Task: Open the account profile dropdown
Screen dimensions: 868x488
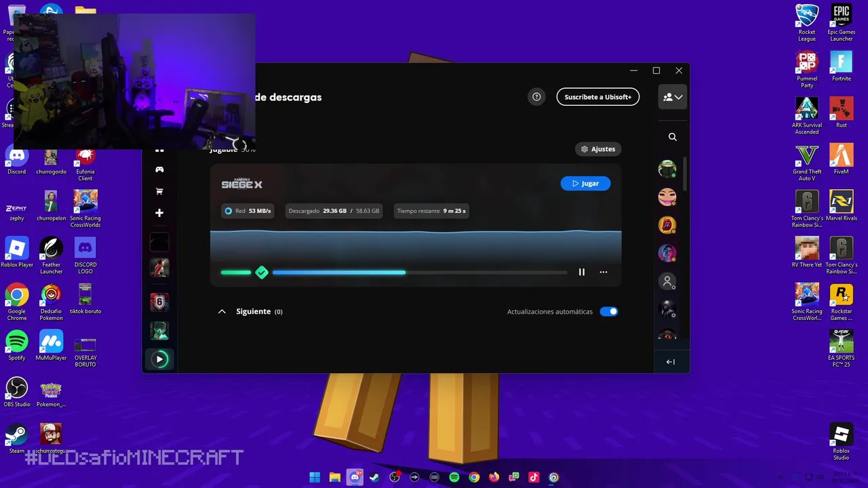Action: pos(673,97)
